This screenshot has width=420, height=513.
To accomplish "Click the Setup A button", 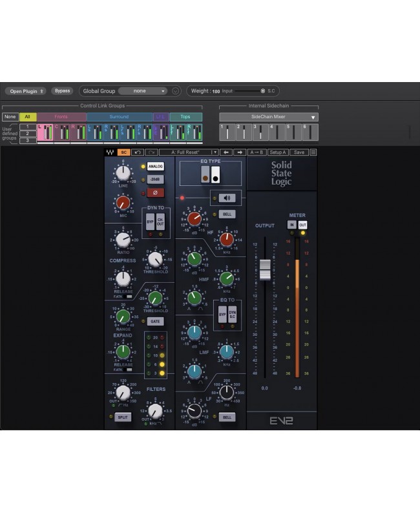I will [x=278, y=152].
